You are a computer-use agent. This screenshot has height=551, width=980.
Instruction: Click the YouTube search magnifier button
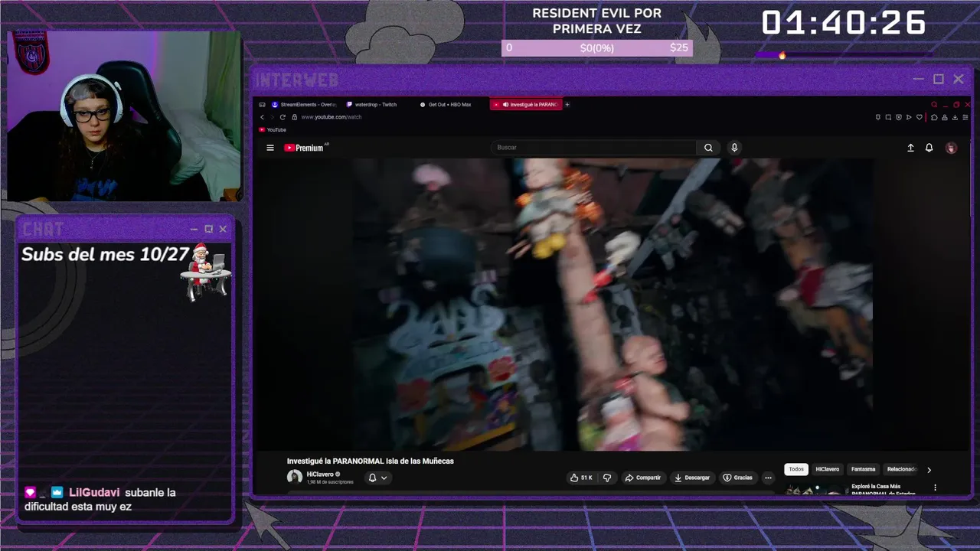pyautogui.click(x=708, y=148)
